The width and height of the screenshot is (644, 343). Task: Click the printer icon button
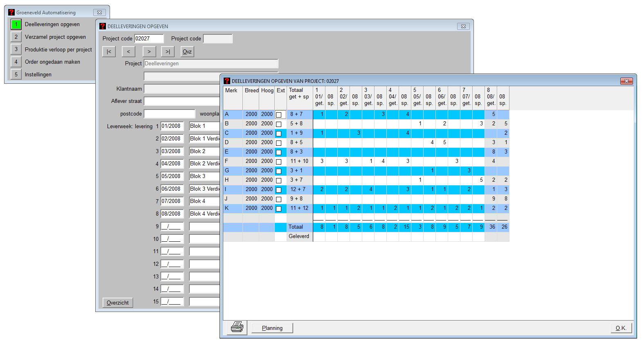coord(237,327)
